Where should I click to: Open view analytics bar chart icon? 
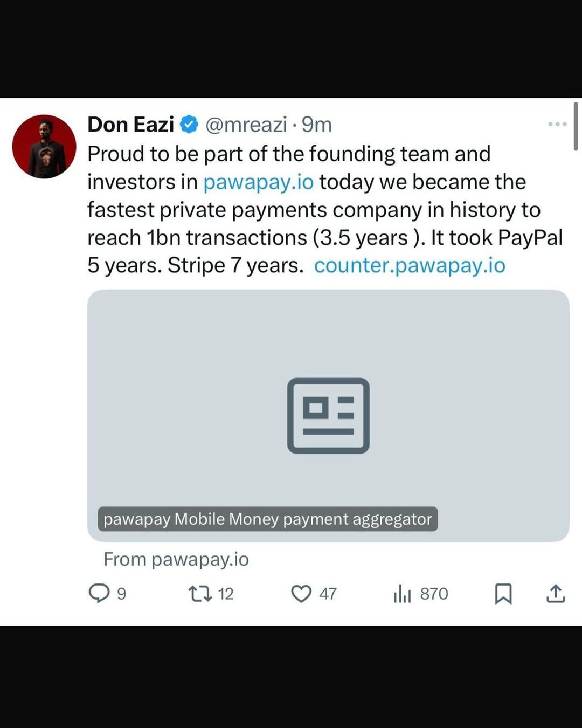click(402, 594)
